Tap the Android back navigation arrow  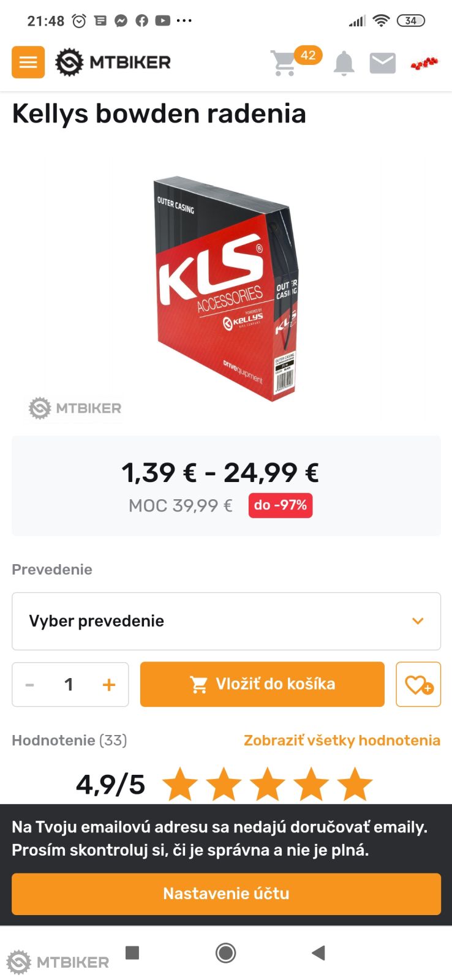pyautogui.click(x=318, y=952)
